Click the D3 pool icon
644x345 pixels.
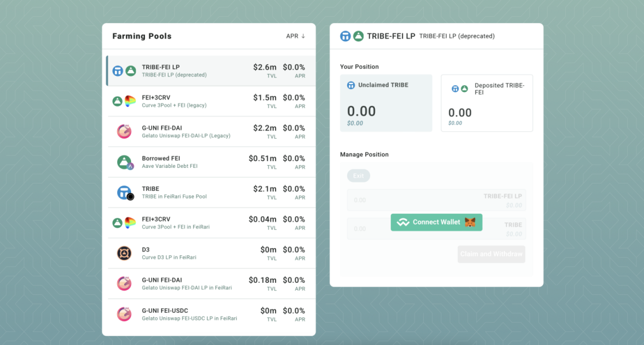[124, 253]
